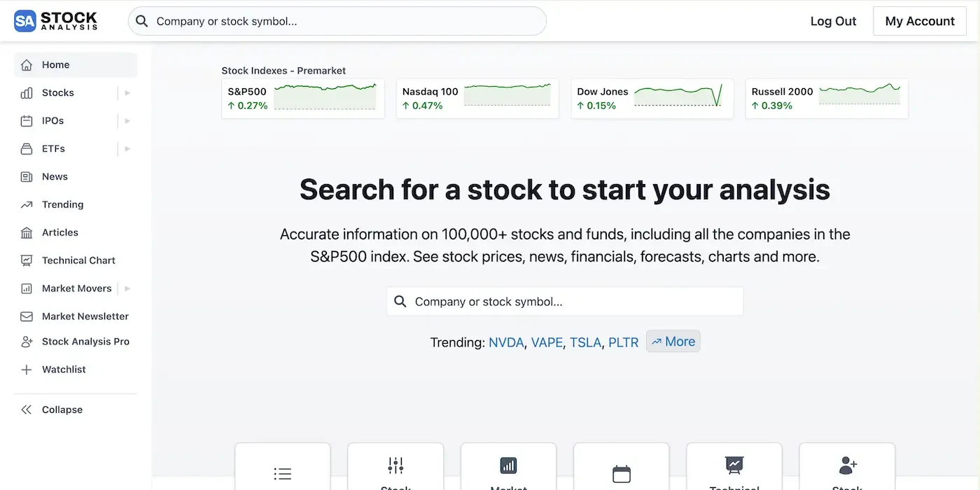Image resolution: width=980 pixels, height=490 pixels.
Task: Click the magnifier icon in center search box
Action: [400, 302]
